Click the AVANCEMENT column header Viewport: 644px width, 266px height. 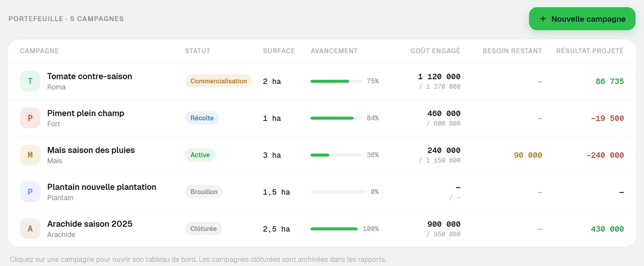(x=334, y=51)
